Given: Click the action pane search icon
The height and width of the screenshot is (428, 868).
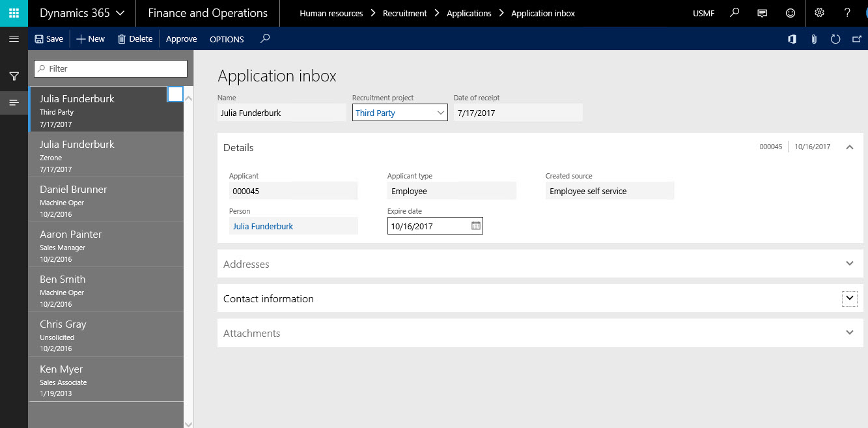Looking at the screenshot, I should [265, 39].
